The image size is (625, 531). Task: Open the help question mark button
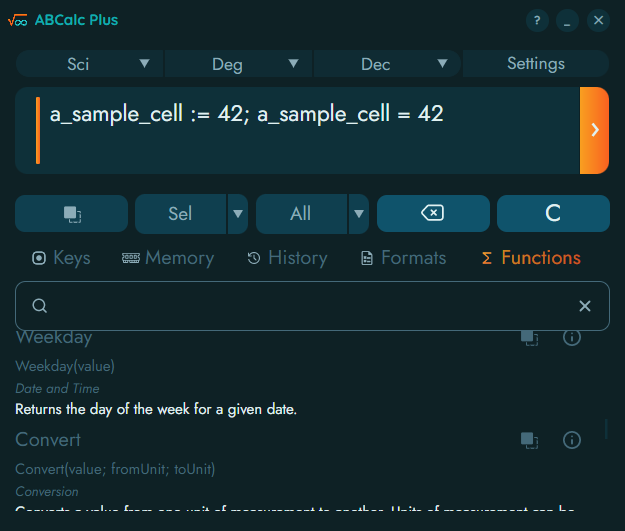tap(537, 20)
